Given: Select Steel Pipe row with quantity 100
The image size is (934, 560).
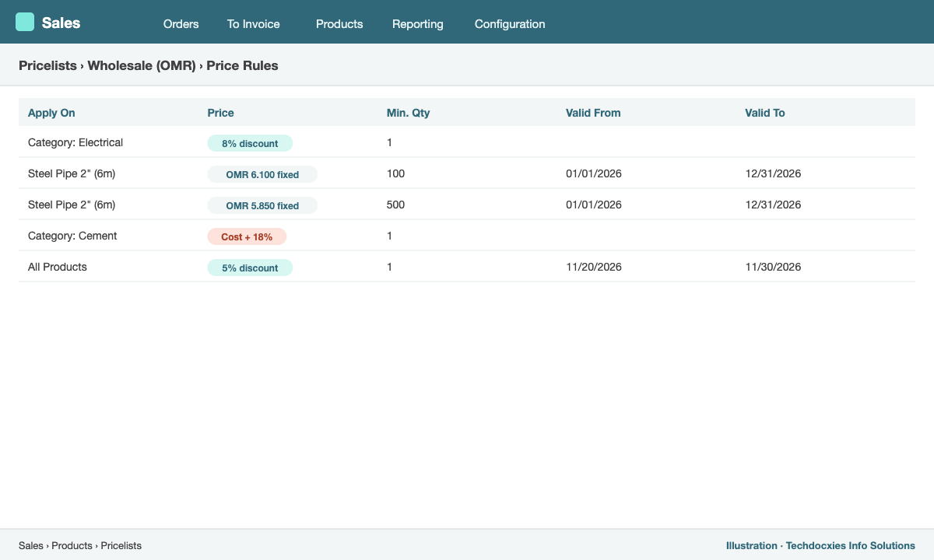Looking at the screenshot, I should click(467, 173).
